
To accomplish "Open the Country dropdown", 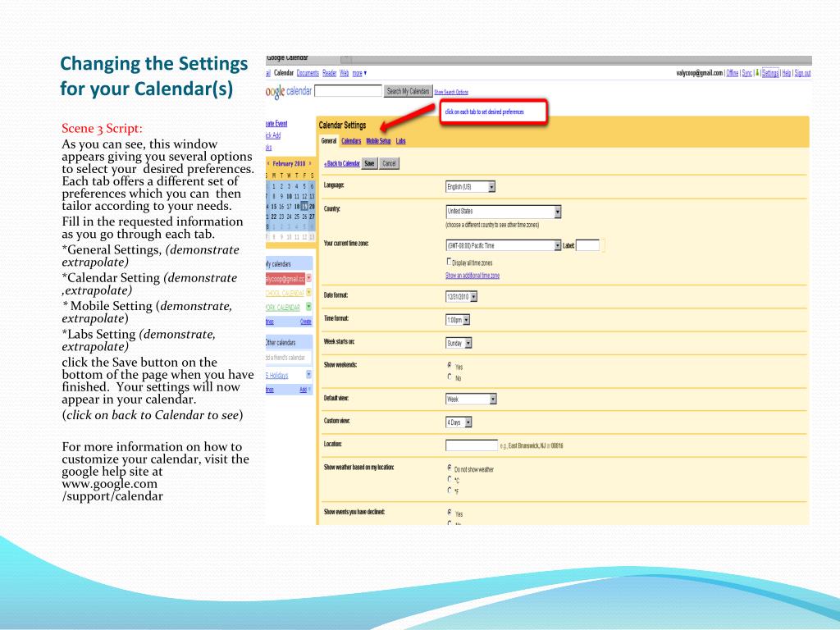I will [x=504, y=211].
